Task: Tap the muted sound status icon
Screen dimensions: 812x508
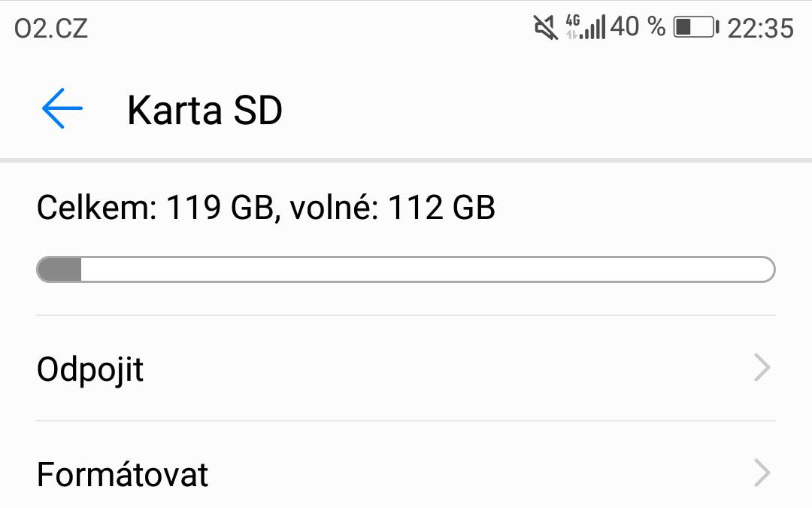Action: tap(546, 27)
